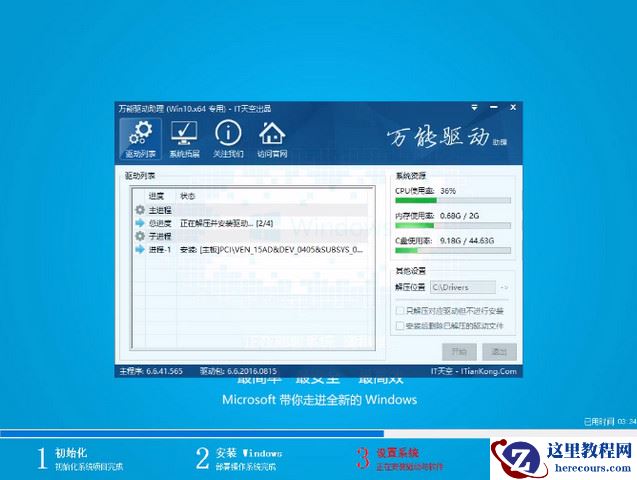The height and width of the screenshot is (480, 637).
Task: Click the 万能驱动 calligraphy logo
Action: click(439, 137)
